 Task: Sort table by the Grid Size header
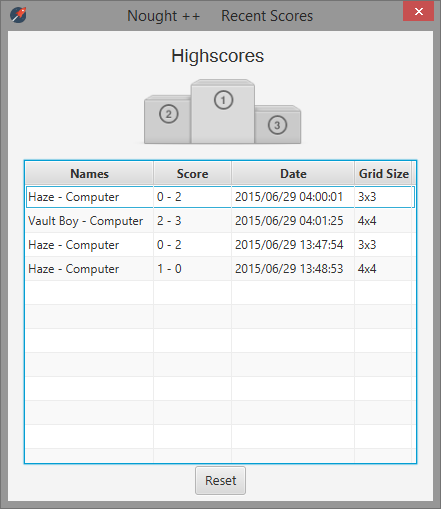click(x=383, y=173)
